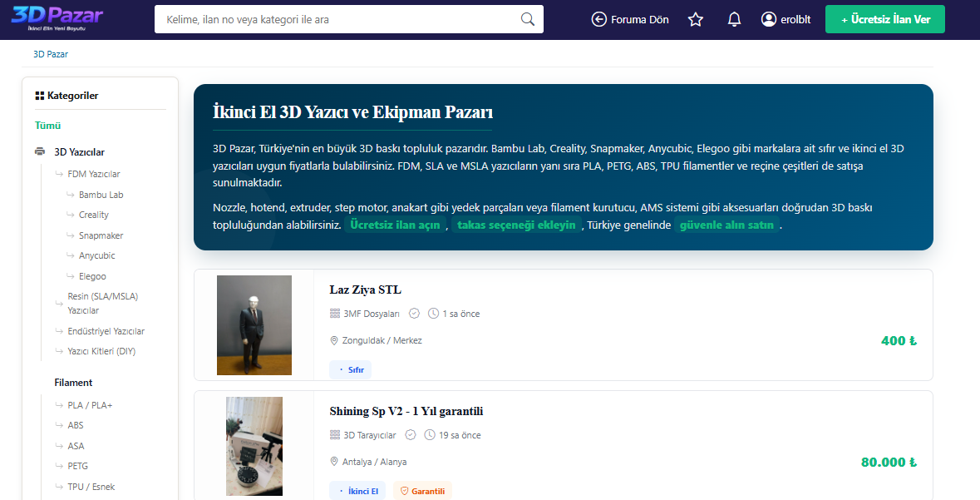Click the Antalya / Alanya location text
Viewport: 980px width, 500px height.
click(374, 462)
